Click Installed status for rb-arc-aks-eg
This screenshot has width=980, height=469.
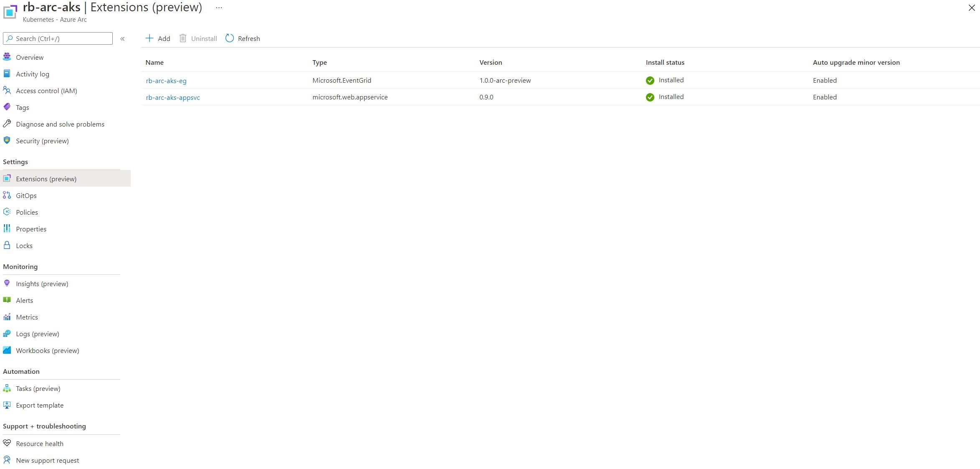click(665, 79)
